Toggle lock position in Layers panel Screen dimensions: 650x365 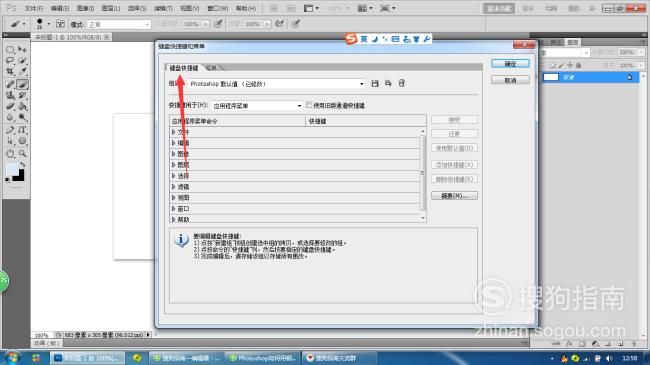pos(570,65)
